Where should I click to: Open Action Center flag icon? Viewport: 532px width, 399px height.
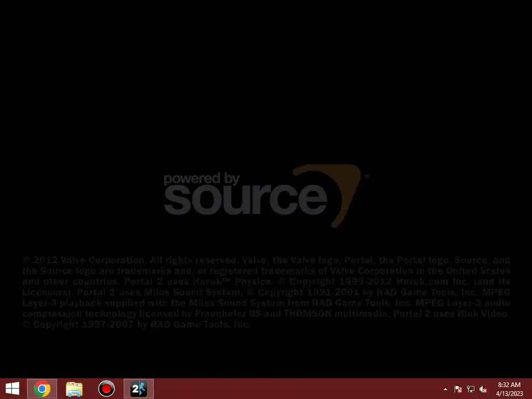[x=458, y=389]
